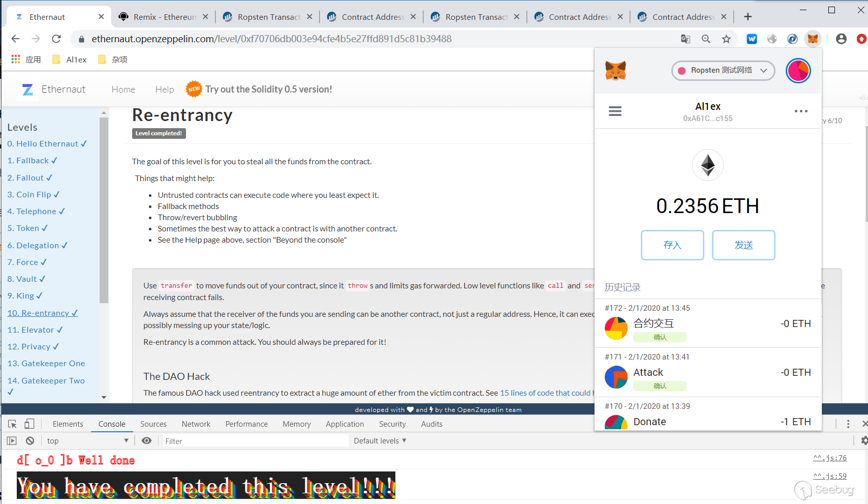The width and height of the screenshot is (868, 504).
Task: Open DevTools more options menu
Action: pos(848,424)
